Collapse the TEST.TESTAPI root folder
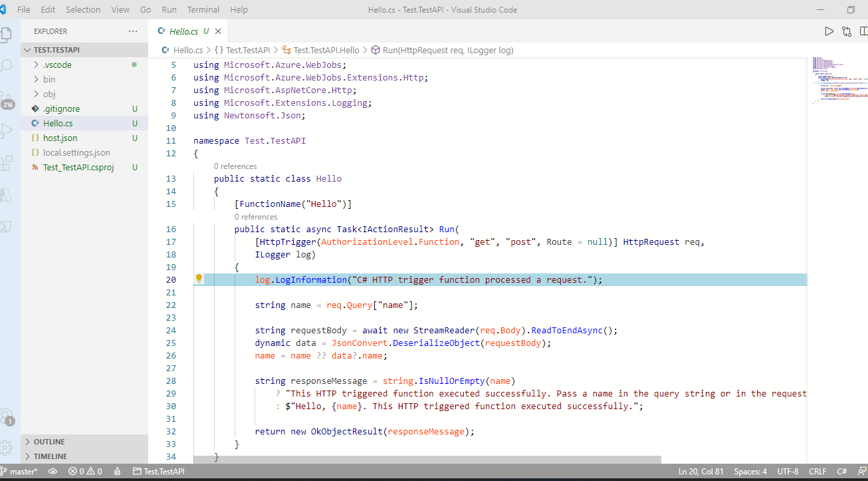Screen dimensions: 868x481 (84, 50)
